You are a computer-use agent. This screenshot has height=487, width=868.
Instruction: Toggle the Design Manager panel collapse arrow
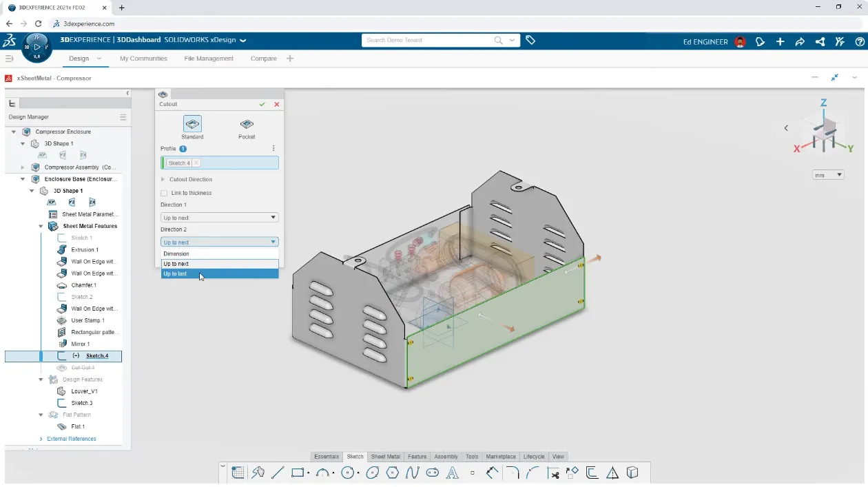pos(127,93)
